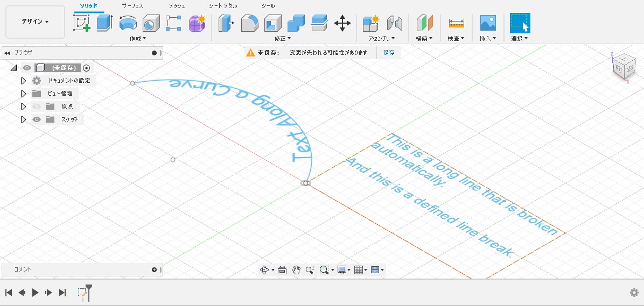Play the timeline
Viewport: 644px width, 306px height.
click(36, 293)
